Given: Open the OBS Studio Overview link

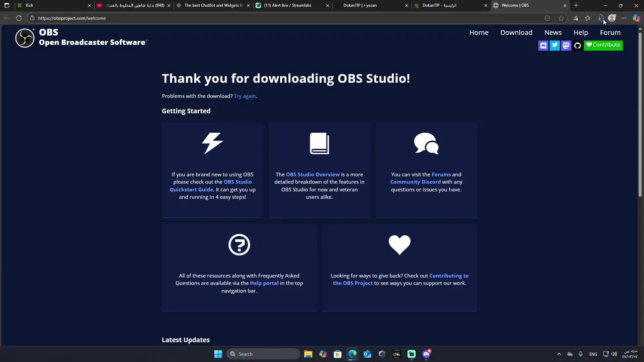Looking at the screenshot, I should [312, 174].
